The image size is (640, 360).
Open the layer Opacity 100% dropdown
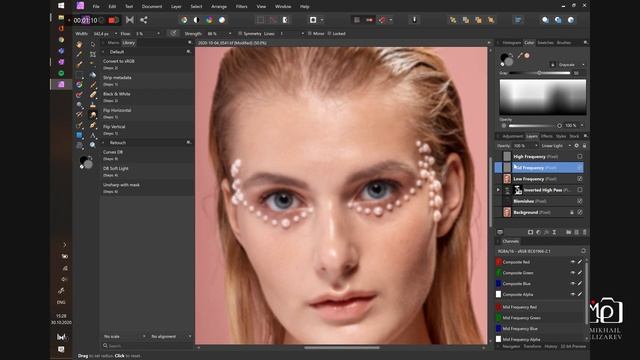(526, 146)
